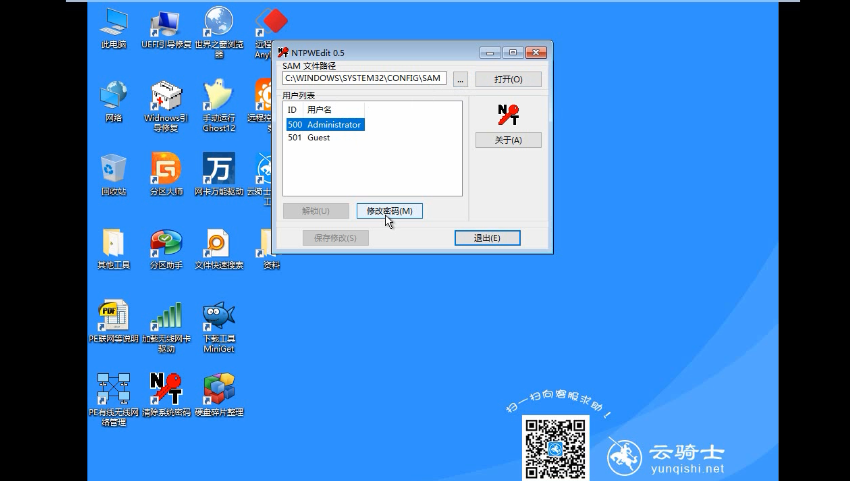
Task: Select the 501 Guest row
Action: coord(325,138)
